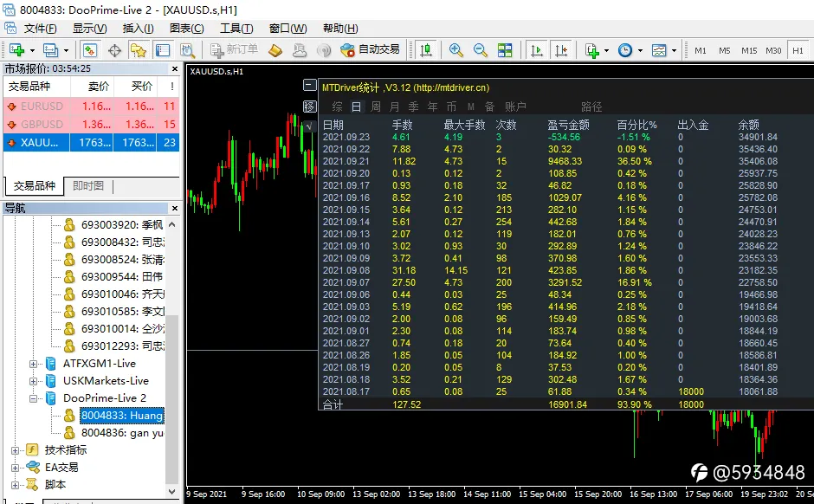814x504 pixels.
Task: Click the MetaEditor yellow book icon
Action: [x=275, y=50]
